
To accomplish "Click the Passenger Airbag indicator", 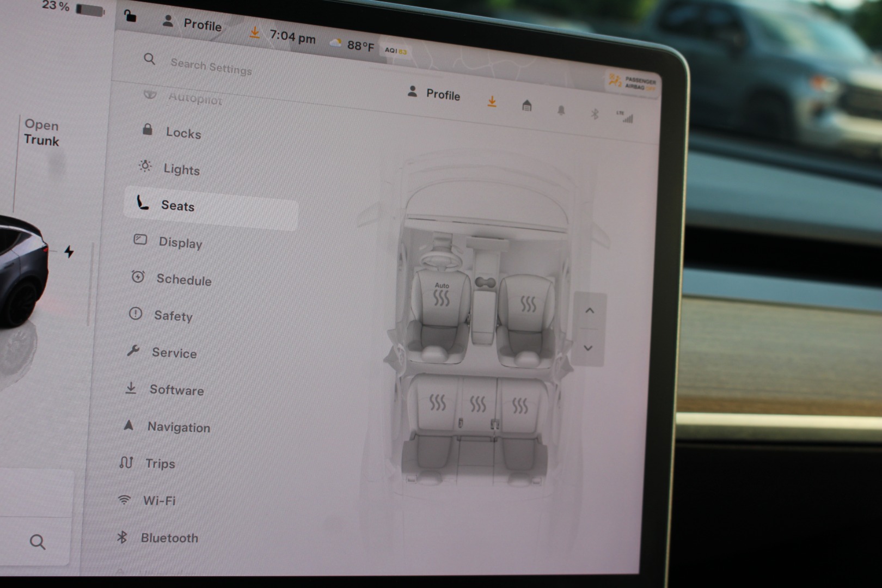I will (633, 83).
